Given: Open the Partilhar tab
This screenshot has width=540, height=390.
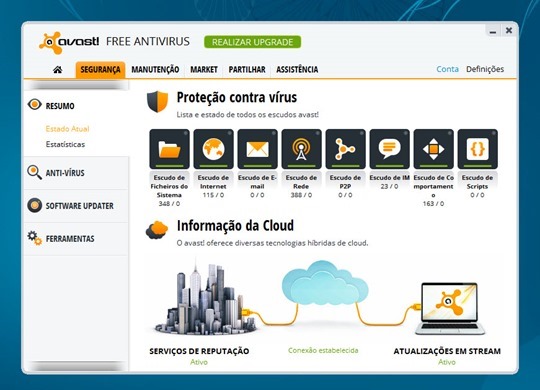Looking at the screenshot, I should (x=247, y=70).
